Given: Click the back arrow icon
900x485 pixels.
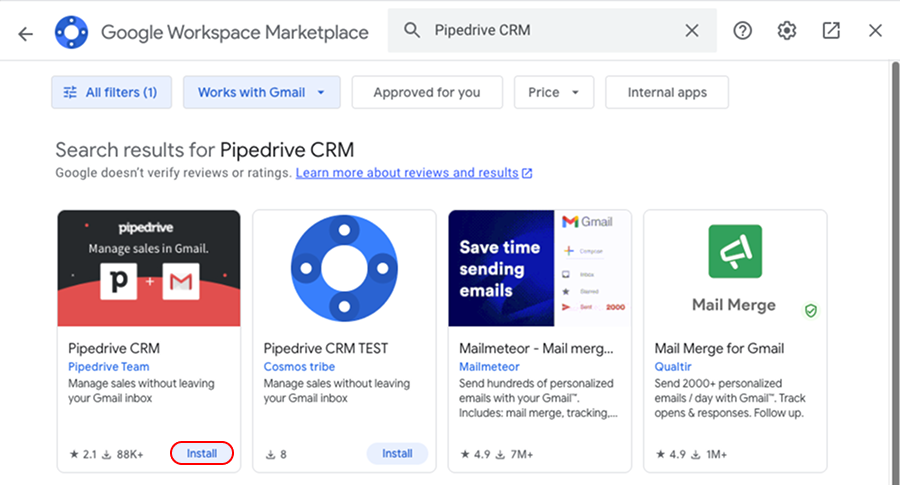Looking at the screenshot, I should [x=26, y=32].
